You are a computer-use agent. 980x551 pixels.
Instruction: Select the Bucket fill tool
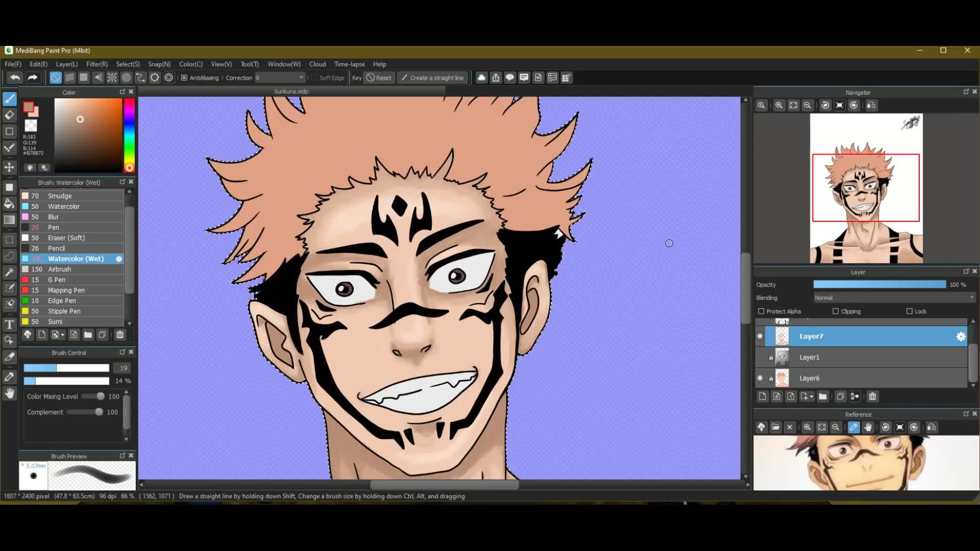[x=9, y=204]
